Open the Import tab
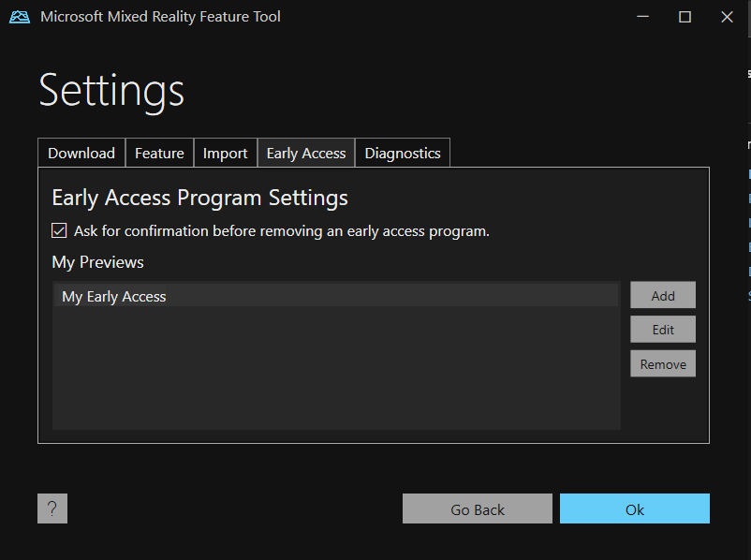The width and height of the screenshot is (751, 560). [225, 152]
